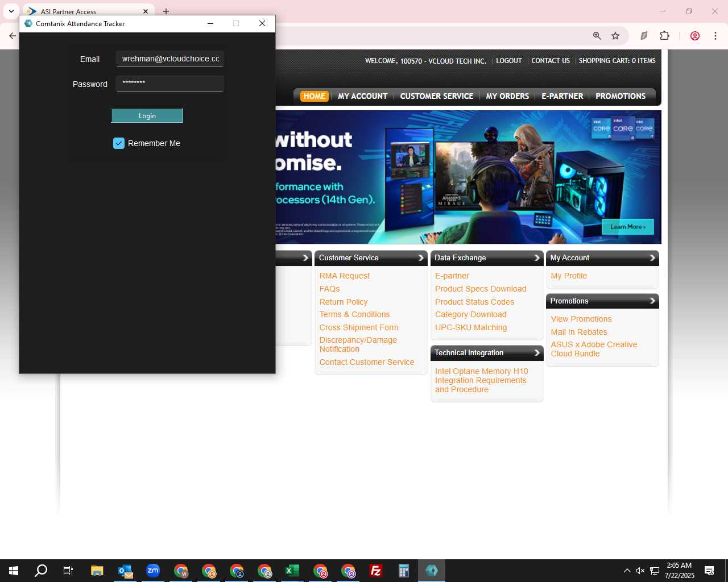The width and height of the screenshot is (728, 582).
Task: Focus the Password input field
Action: 170,84
